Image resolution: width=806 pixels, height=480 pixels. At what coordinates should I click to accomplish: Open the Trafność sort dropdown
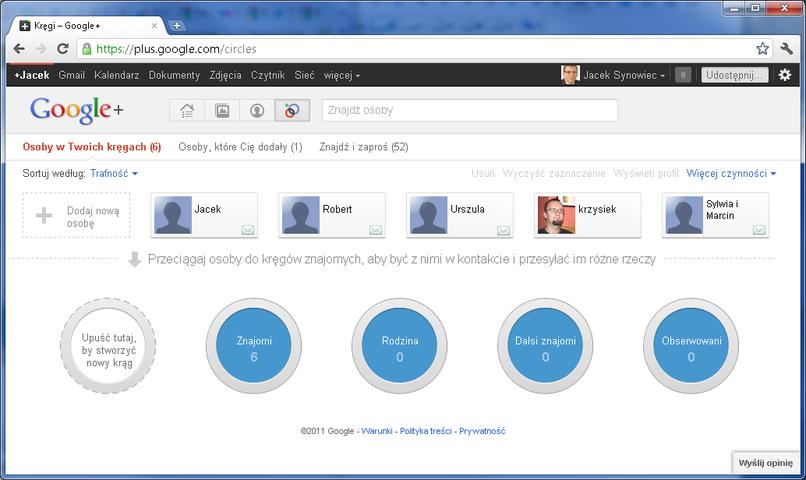[114, 173]
